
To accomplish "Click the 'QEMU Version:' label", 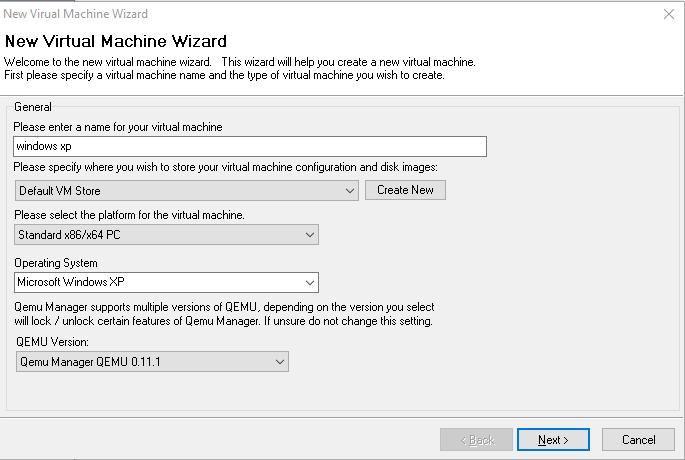I will [x=52, y=342].
